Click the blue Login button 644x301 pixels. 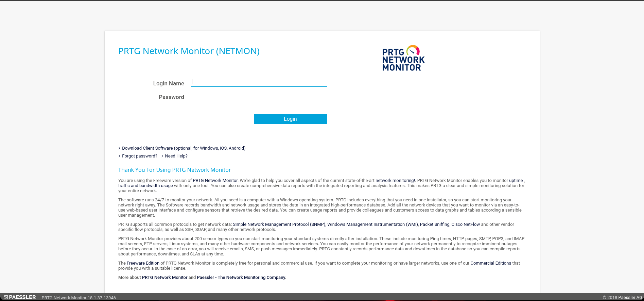tap(290, 119)
